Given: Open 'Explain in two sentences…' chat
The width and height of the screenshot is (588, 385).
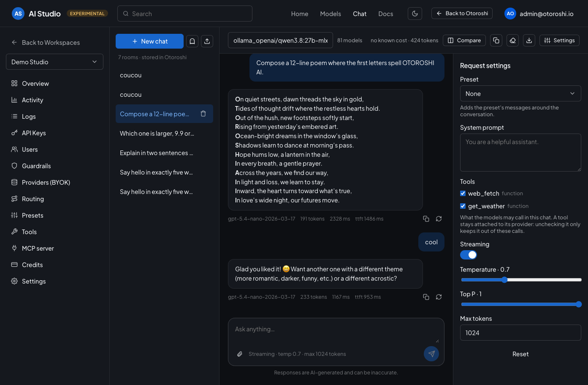Looking at the screenshot, I should (x=164, y=153).
